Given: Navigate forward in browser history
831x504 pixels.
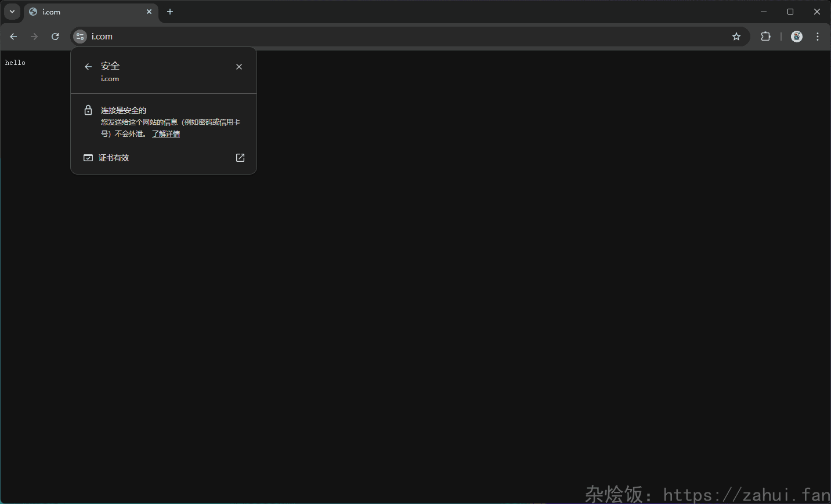Looking at the screenshot, I should [x=34, y=37].
